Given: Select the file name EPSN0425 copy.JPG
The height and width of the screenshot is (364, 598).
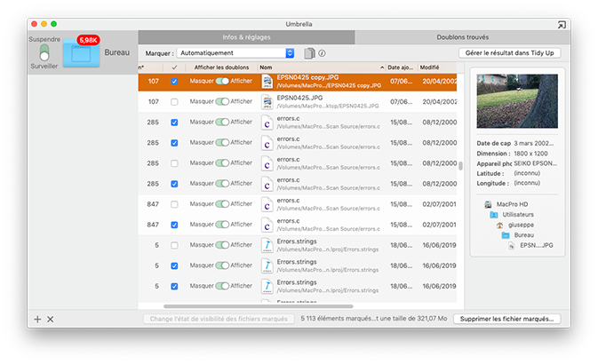Looking at the screenshot, I should click(x=307, y=77).
